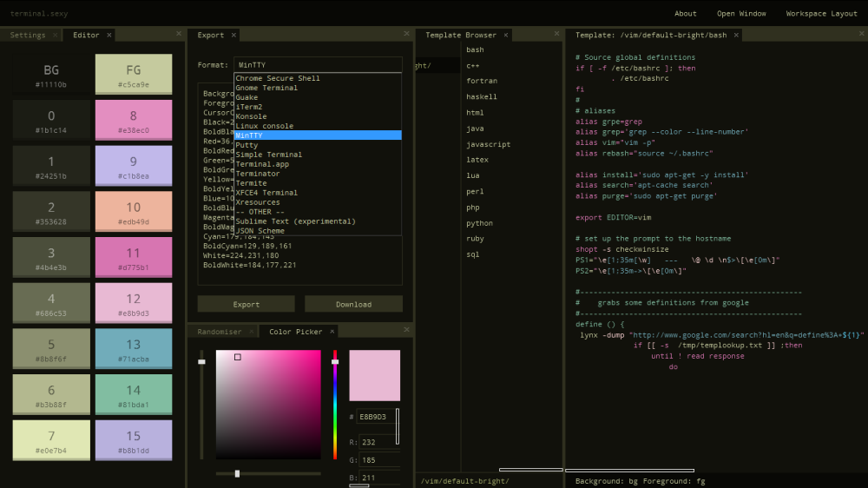Choose Gnome Terminal format
The height and width of the screenshot is (488, 868).
(318, 88)
